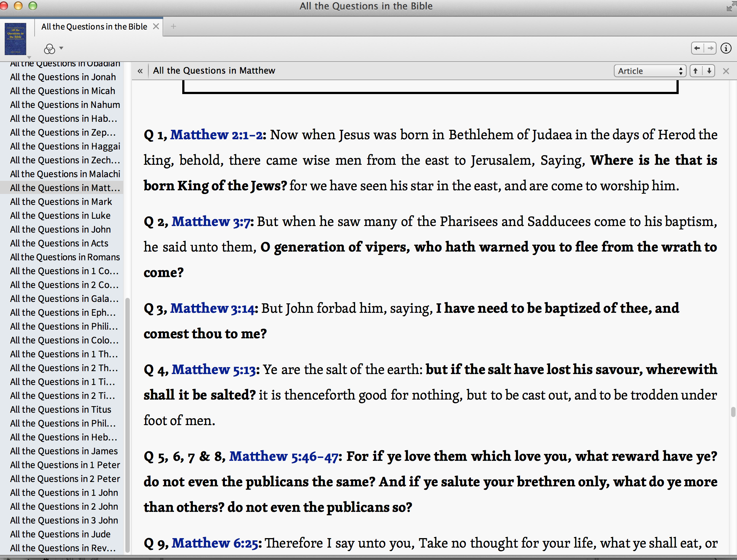
Task: Expand the visual filter dropdown arrow
Action: [61, 48]
